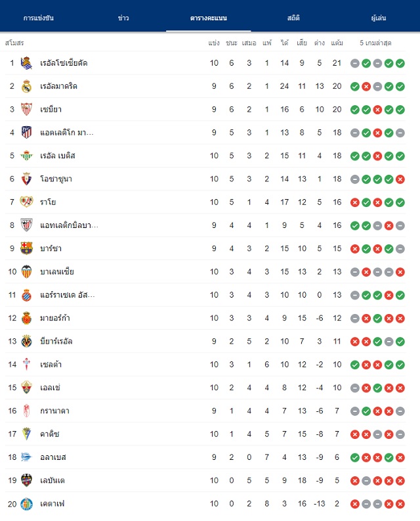Switch to the สถิติ statistics tab
Image resolution: width=420 pixels, height=521 pixels.
293,18
